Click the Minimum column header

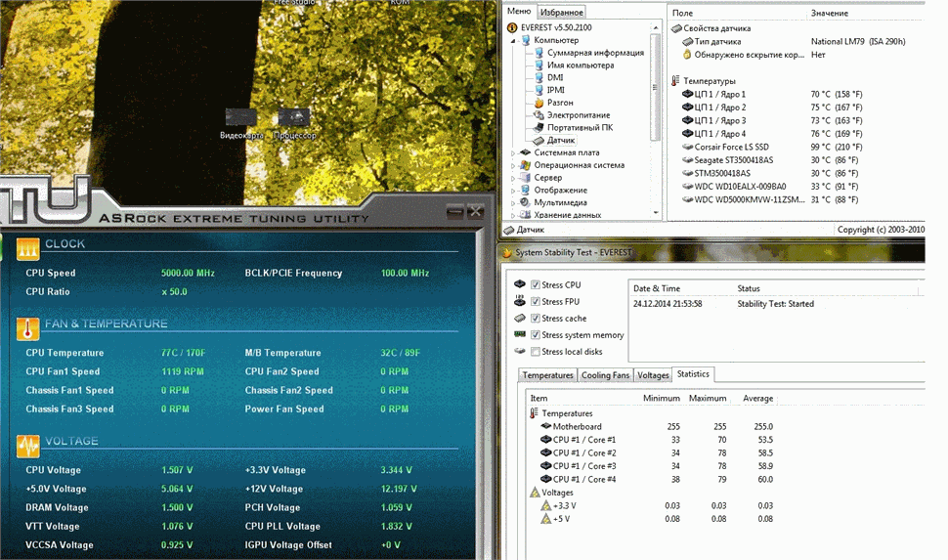click(661, 399)
